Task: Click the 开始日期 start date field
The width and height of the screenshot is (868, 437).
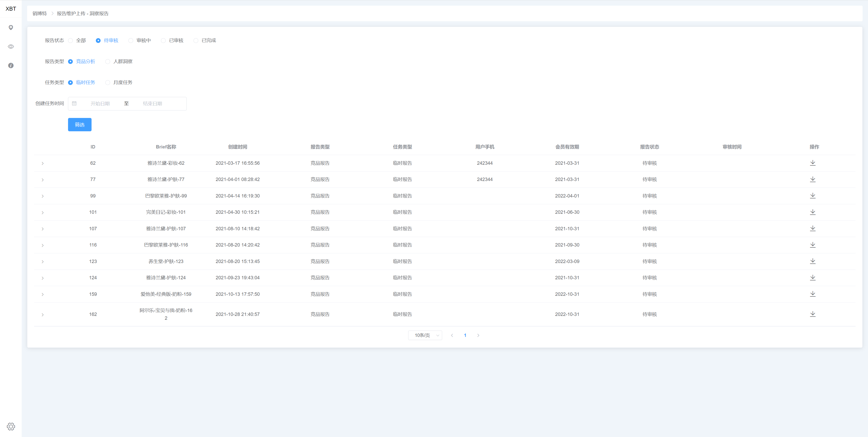Action: coord(100,103)
